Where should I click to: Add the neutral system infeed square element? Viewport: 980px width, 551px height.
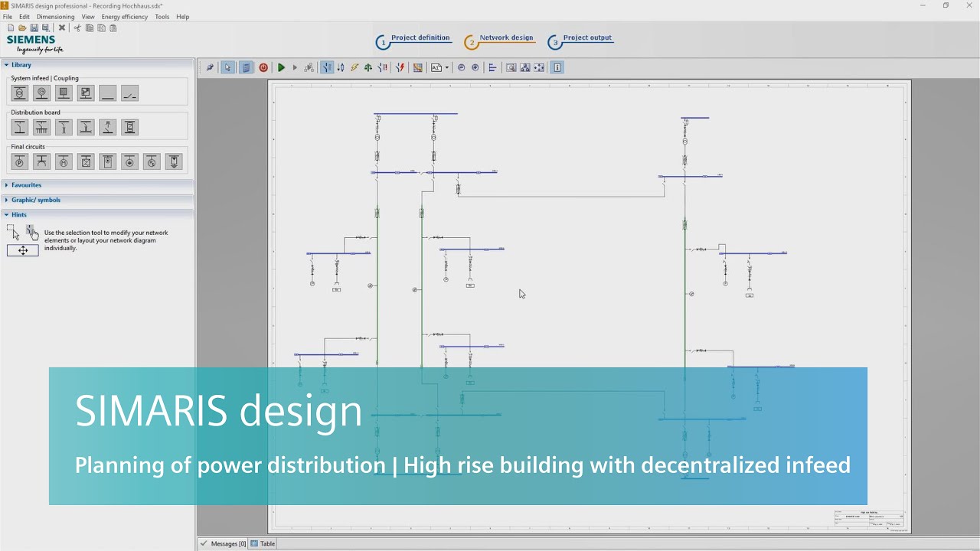(x=64, y=93)
